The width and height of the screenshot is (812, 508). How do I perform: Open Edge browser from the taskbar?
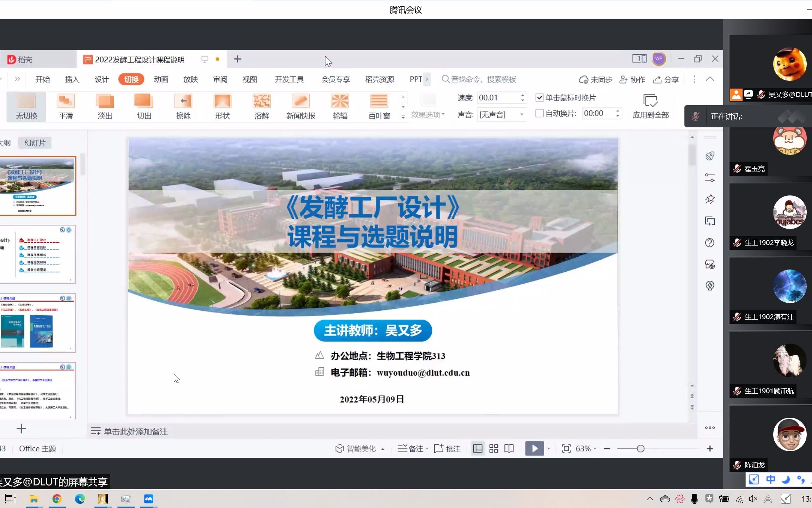(x=80, y=499)
